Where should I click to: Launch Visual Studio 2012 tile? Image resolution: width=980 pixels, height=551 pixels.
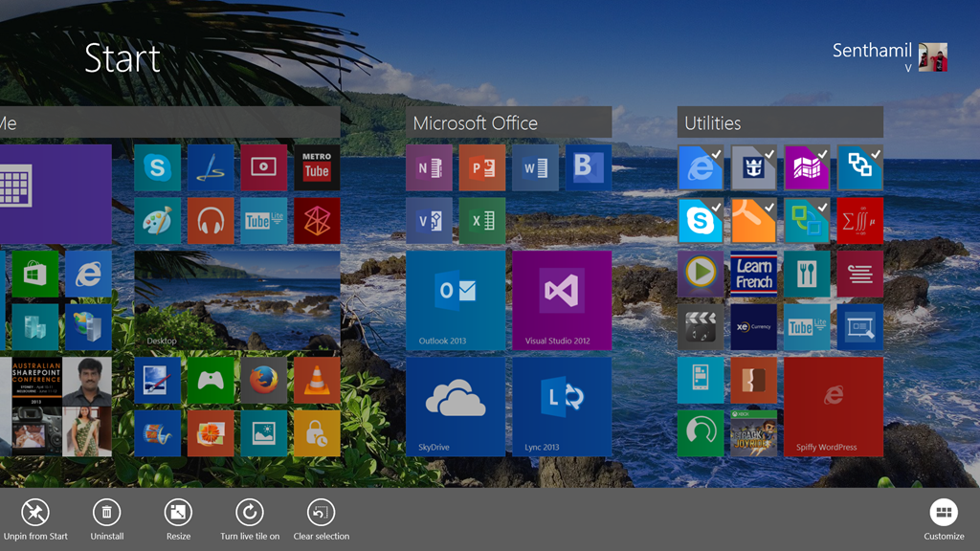tap(562, 300)
